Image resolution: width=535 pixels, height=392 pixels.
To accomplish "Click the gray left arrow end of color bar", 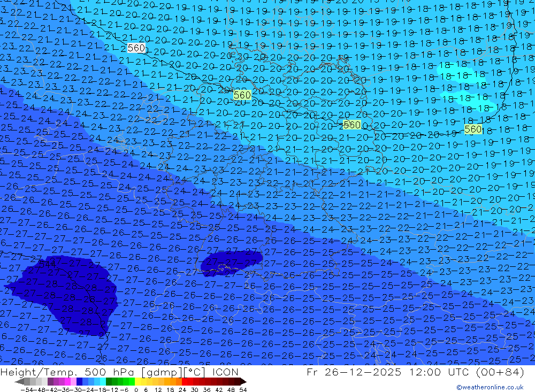I will tap(19, 382).
